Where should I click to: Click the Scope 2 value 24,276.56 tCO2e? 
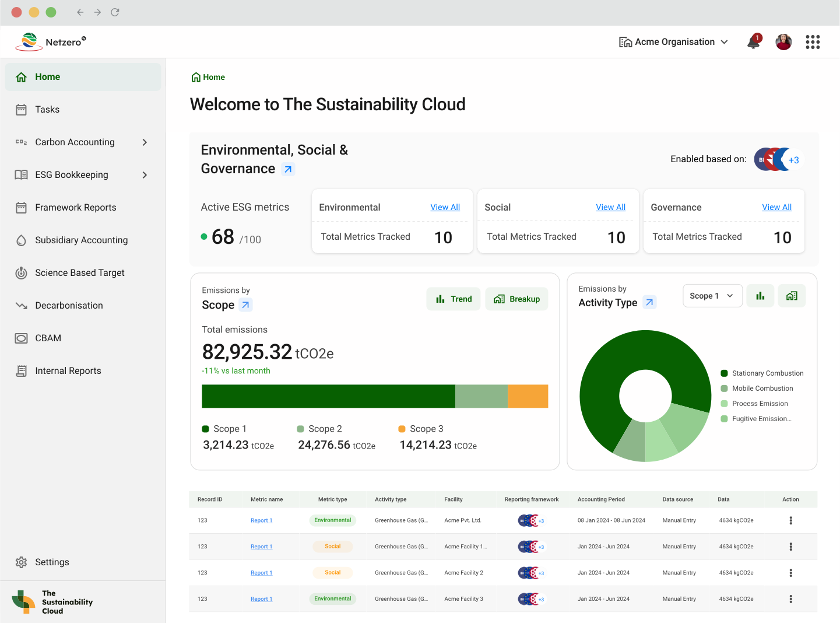(336, 445)
